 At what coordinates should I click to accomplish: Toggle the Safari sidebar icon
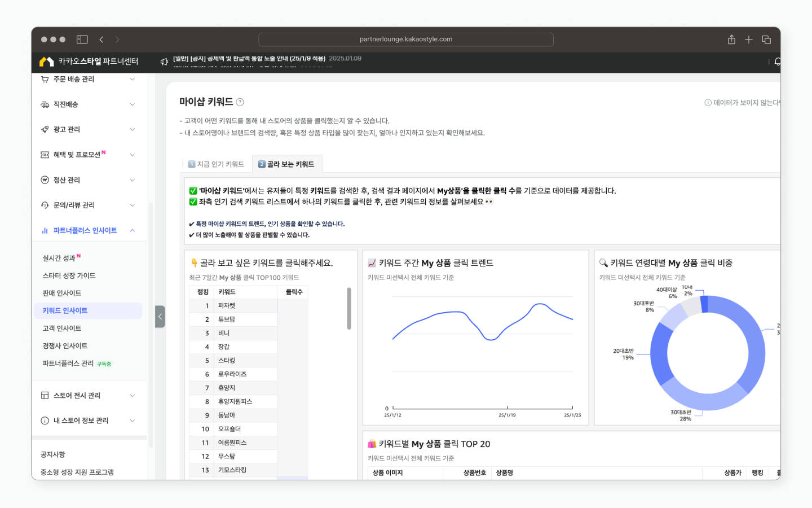82,40
